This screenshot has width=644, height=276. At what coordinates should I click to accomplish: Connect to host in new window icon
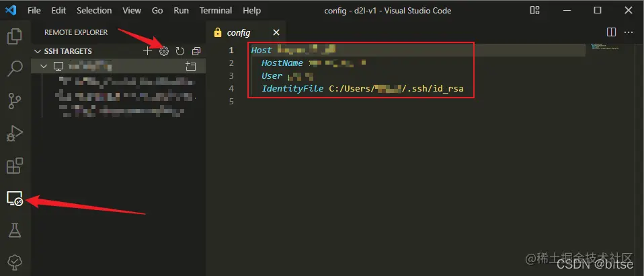coord(190,66)
